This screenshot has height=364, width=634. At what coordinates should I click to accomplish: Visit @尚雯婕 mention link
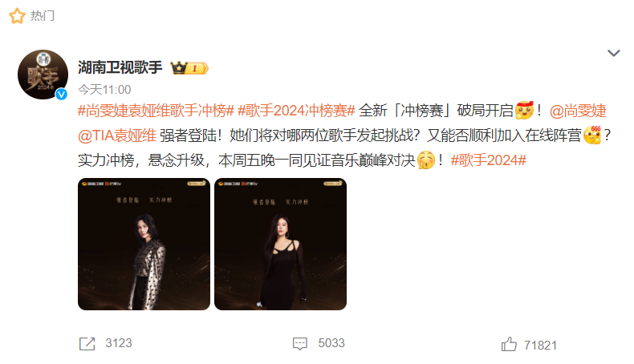578,111
